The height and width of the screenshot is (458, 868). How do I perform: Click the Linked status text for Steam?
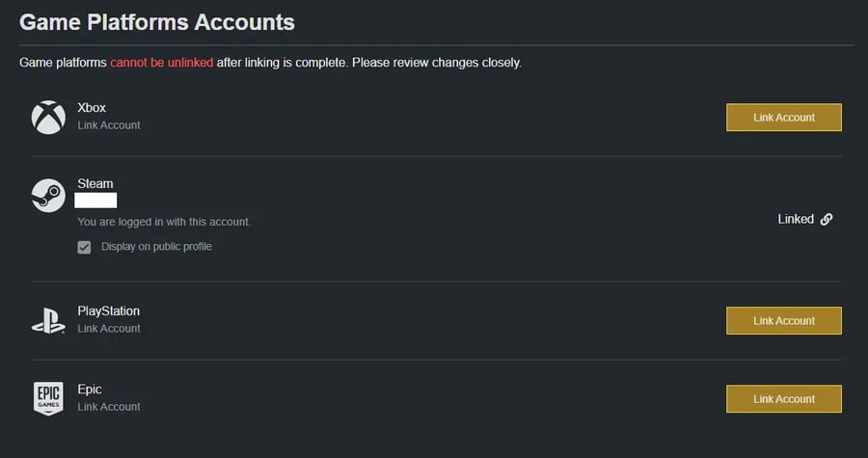click(796, 219)
